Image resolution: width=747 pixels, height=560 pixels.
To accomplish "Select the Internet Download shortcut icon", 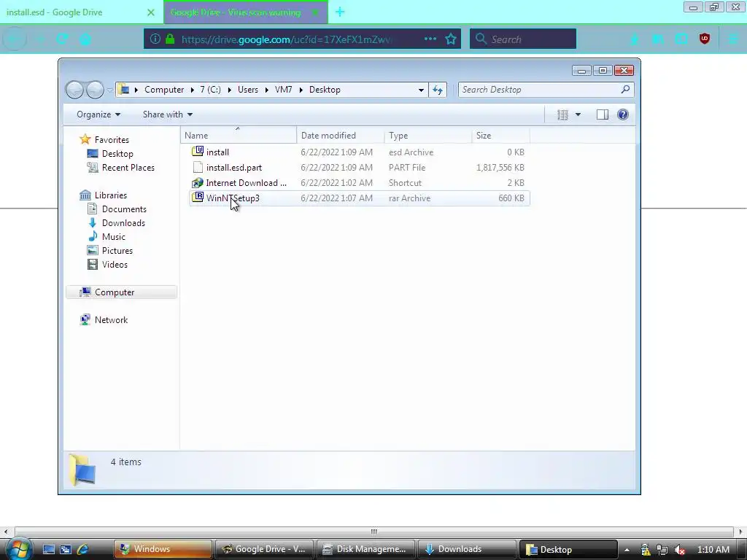I will (198, 183).
